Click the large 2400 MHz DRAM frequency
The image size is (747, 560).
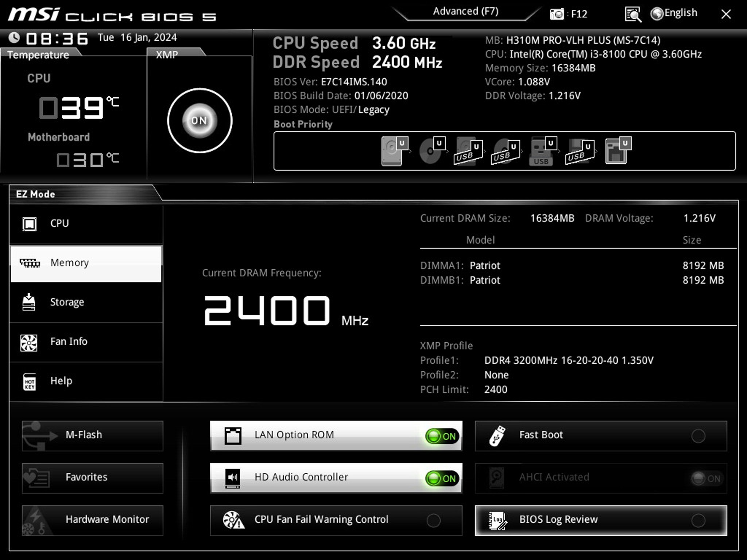286,311
